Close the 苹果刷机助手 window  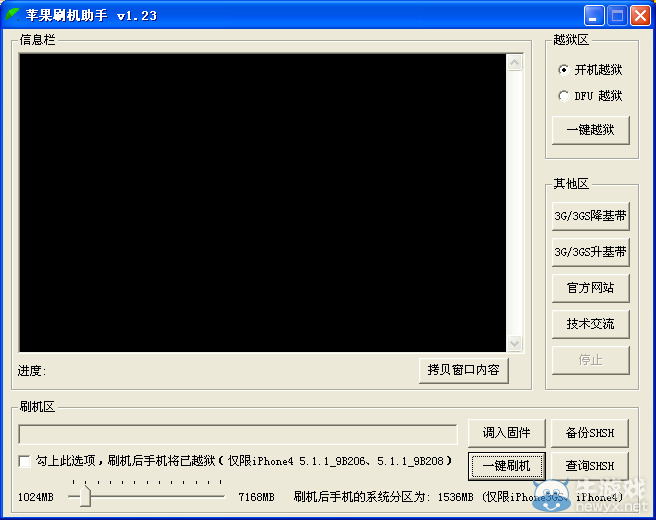point(641,16)
